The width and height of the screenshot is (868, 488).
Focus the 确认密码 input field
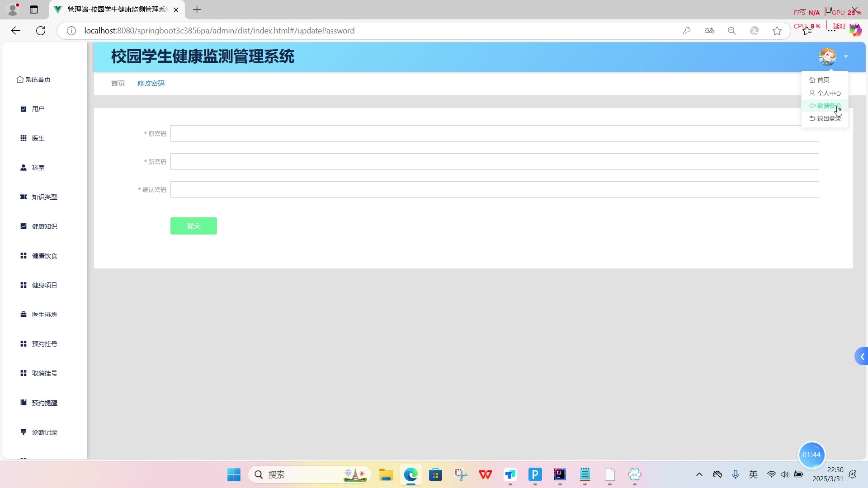click(494, 190)
